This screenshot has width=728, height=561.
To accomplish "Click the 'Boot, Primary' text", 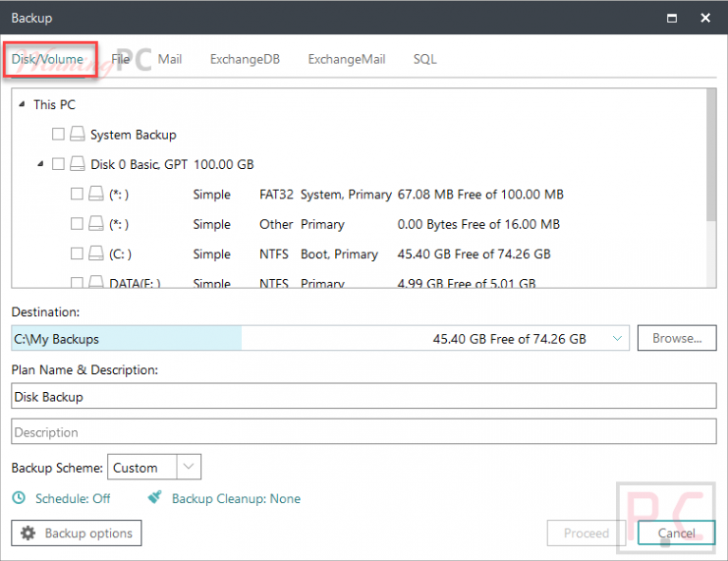I will tap(340, 254).
